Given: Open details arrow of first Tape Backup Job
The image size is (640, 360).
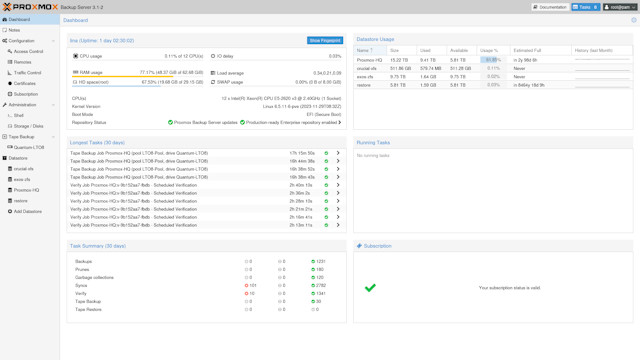Looking at the screenshot, I should (338, 153).
